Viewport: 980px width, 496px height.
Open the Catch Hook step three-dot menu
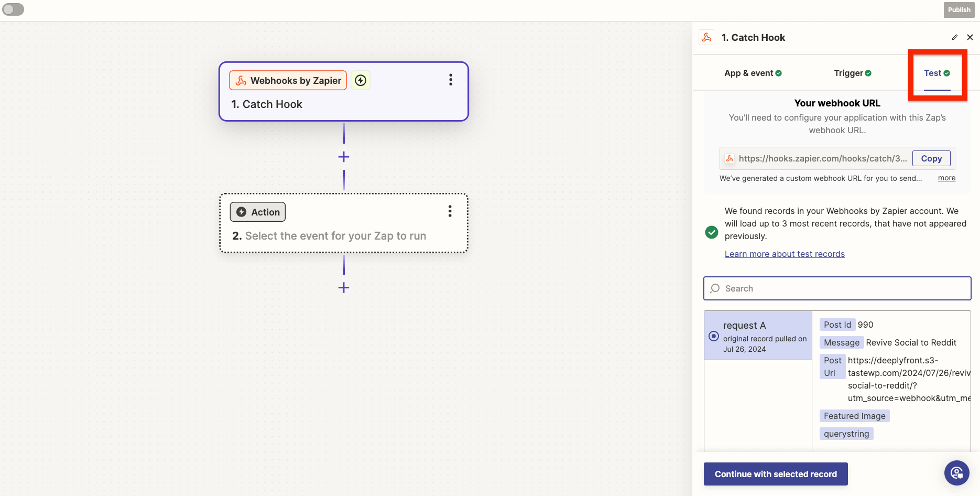point(450,80)
